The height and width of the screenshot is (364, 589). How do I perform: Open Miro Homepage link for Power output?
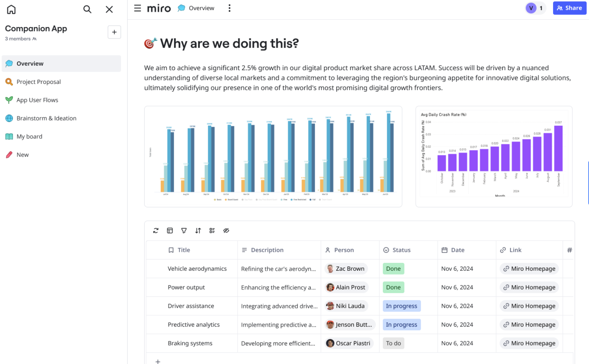point(529,287)
